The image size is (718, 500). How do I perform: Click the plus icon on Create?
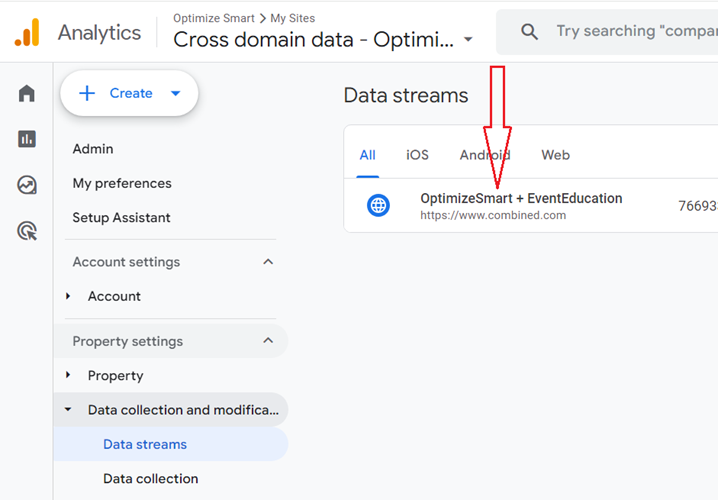[87, 93]
